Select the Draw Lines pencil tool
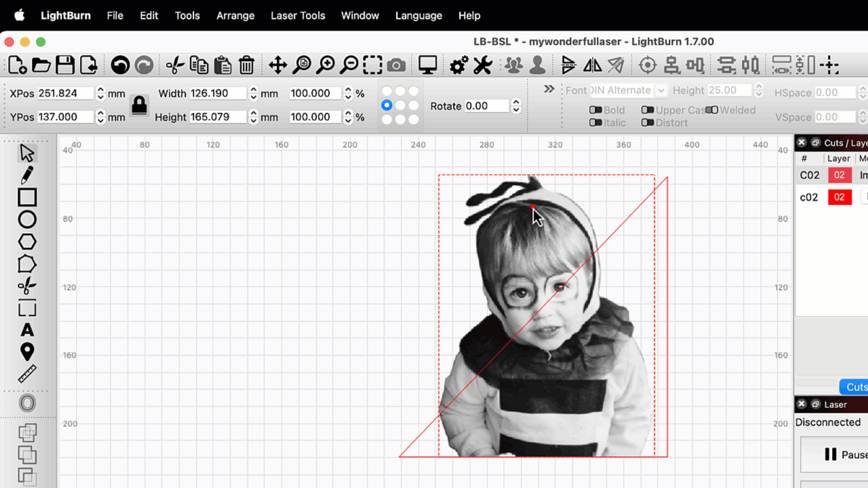The height and width of the screenshot is (488, 868). pyautogui.click(x=27, y=176)
